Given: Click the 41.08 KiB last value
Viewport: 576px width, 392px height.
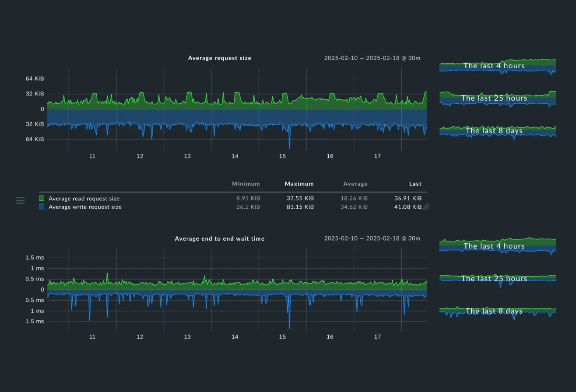Looking at the screenshot, I should [408, 207].
